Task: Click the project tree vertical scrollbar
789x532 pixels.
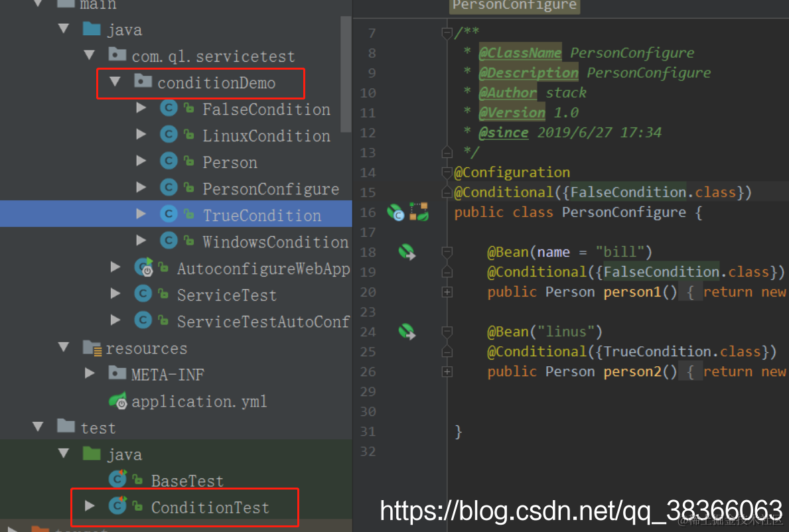Action: tap(346, 74)
